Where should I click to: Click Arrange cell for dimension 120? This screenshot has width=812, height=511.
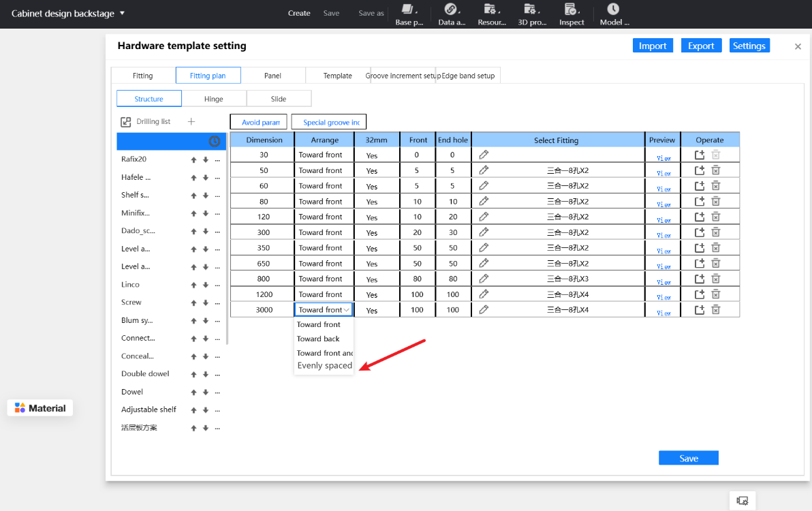coord(324,217)
